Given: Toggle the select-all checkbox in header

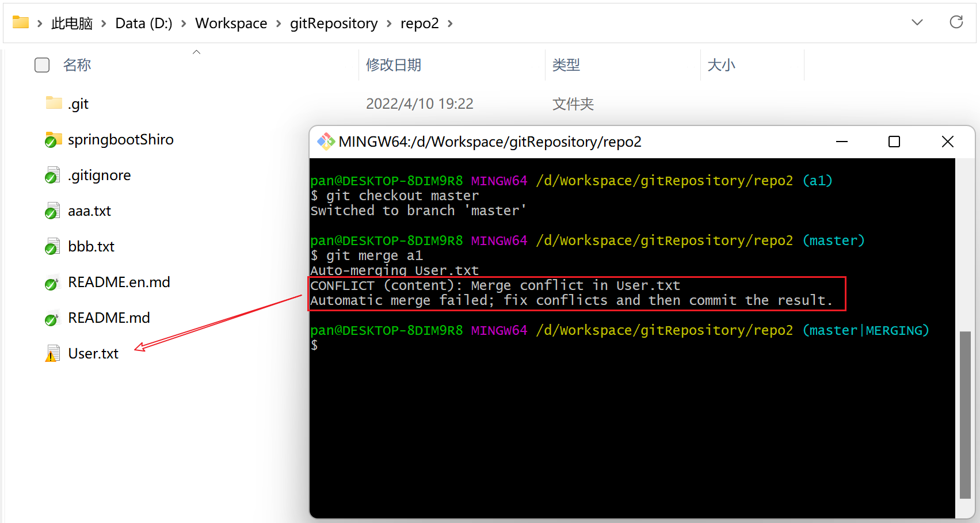Looking at the screenshot, I should (42, 65).
